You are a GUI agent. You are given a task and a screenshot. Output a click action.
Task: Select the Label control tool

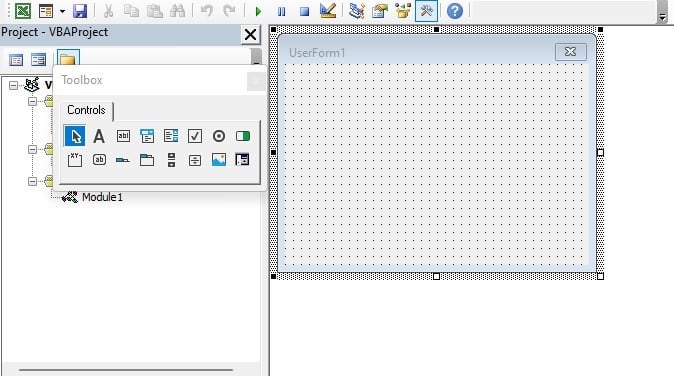99,136
